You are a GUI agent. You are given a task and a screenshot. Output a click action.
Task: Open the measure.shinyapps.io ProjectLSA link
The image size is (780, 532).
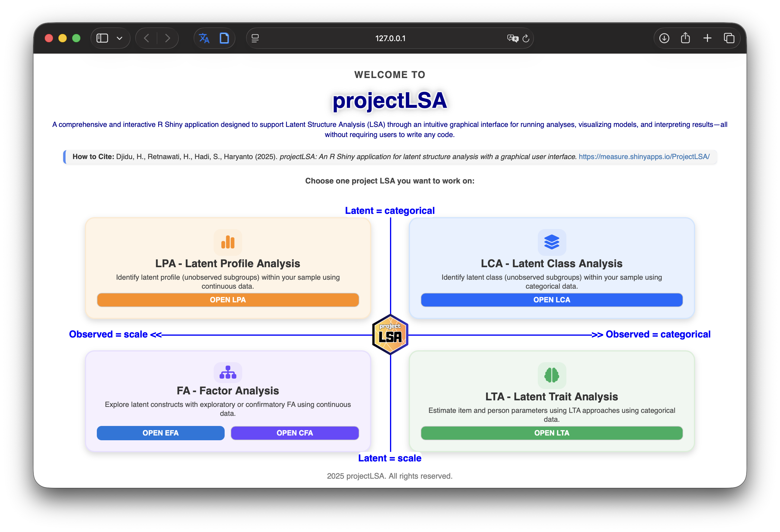point(644,157)
